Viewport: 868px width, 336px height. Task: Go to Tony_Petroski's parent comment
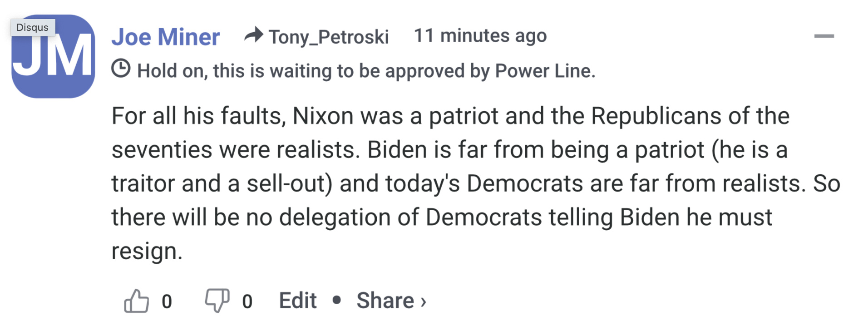[329, 37]
